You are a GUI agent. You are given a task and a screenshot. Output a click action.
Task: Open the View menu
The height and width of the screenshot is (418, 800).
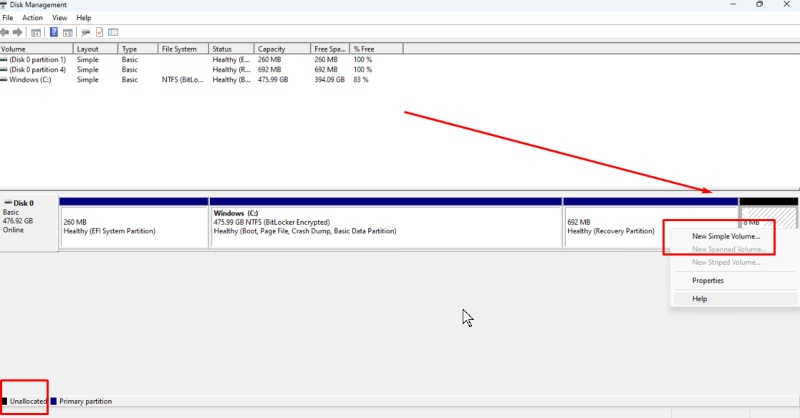[60, 18]
